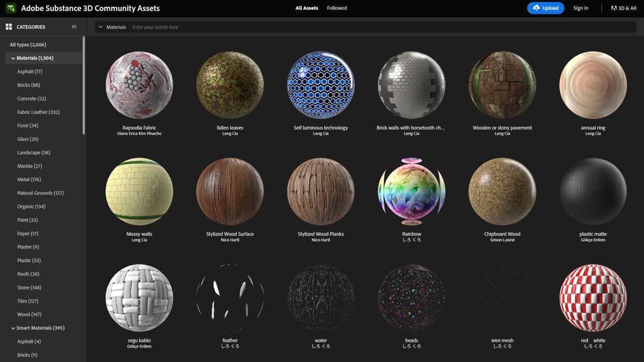Switch to the All Assets tab

click(306, 8)
